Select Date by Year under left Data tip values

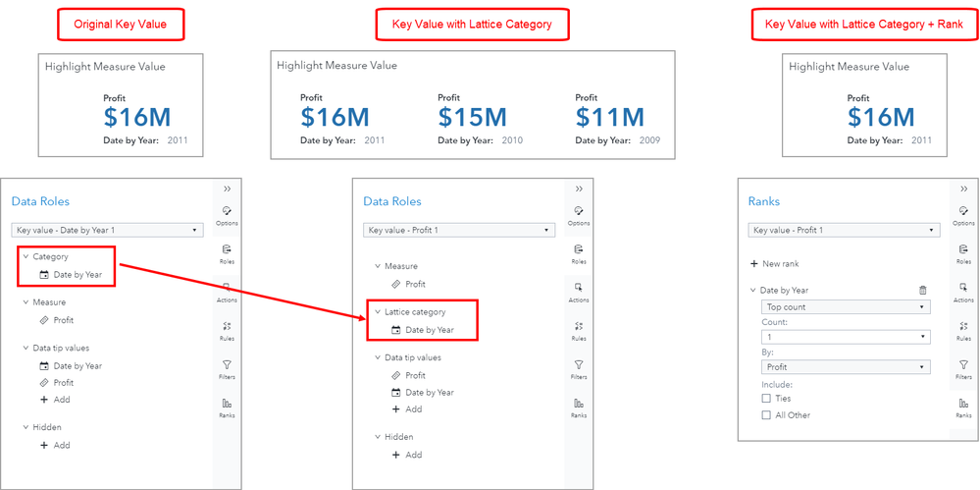click(x=71, y=365)
